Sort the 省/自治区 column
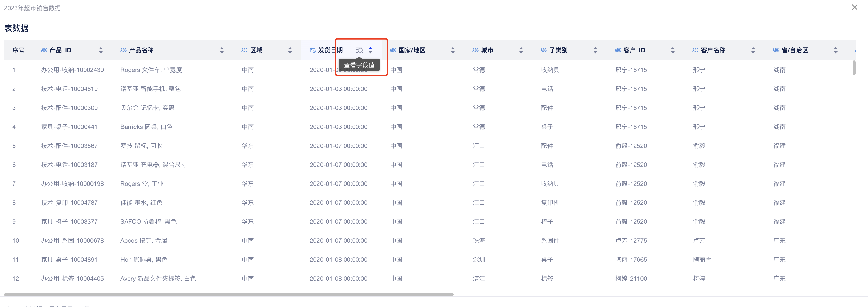868x307 pixels. pos(835,50)
